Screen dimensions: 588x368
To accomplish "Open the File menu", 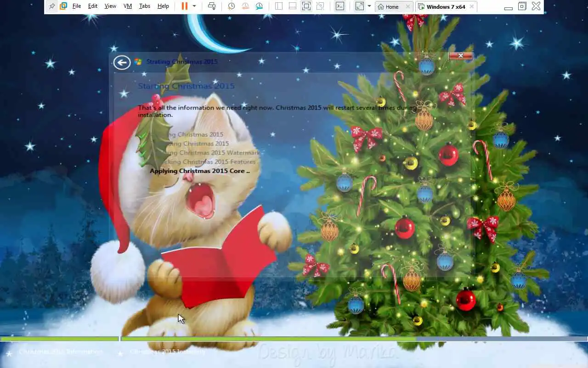I will click(77, 6).
